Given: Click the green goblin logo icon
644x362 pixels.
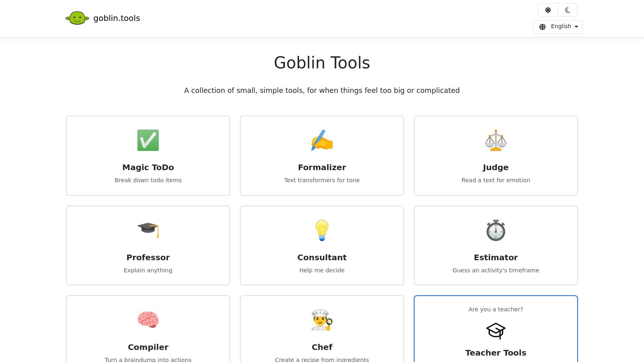Looking at the screenshot, I should click(77, 18).
